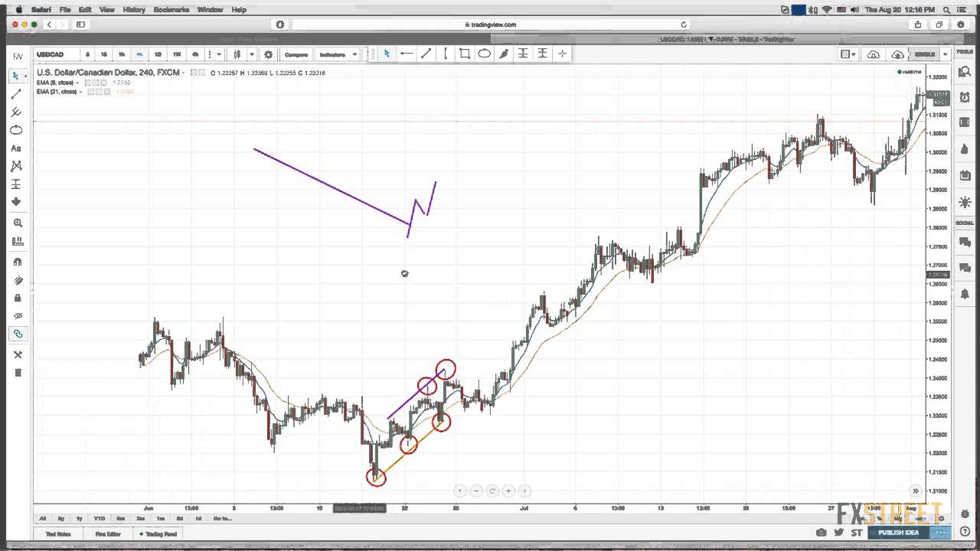The height and width of the screenshot is (551, 980).
Task: Open the Apple menu
Action: [18, 9]
